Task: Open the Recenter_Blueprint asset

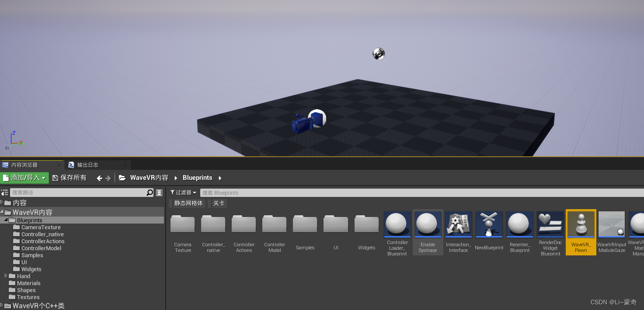Action: pyautogui.click(x=519, y=224)
